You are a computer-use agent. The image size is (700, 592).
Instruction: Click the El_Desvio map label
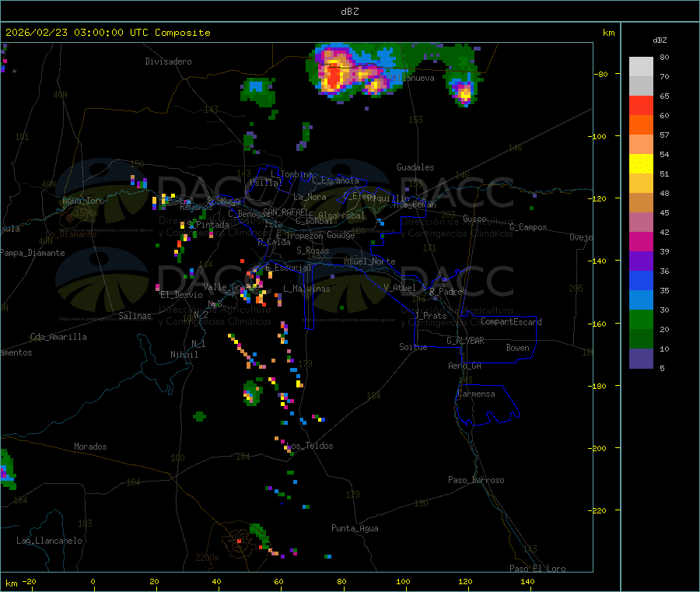(182, 295)
